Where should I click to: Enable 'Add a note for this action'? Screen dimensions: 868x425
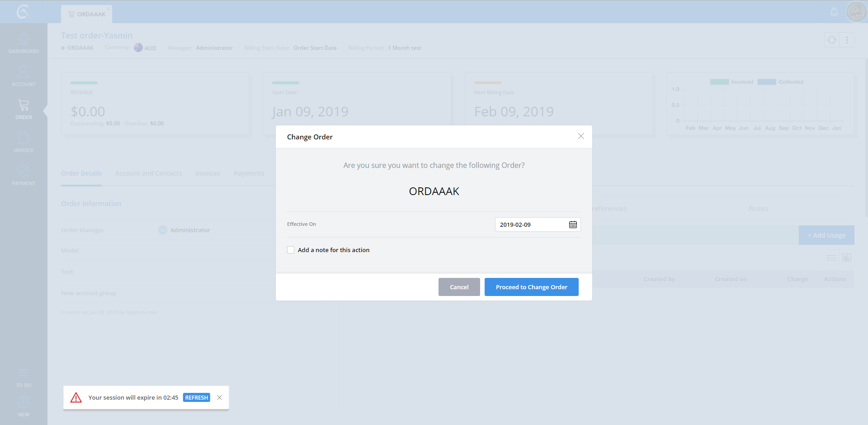291,250
